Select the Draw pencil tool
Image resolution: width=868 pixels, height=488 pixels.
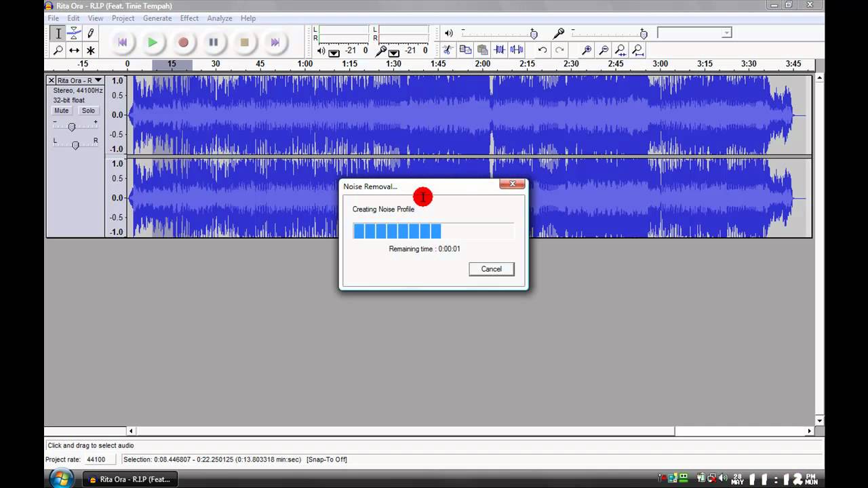(x=91, y=33)
